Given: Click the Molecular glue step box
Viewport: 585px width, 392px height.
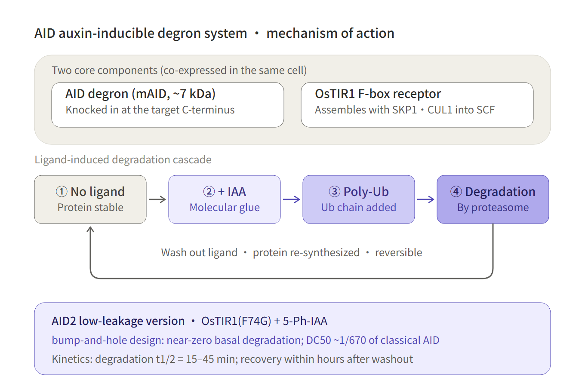Looking at the screenshot, I should pyautogui.click(x=225, y=199).
